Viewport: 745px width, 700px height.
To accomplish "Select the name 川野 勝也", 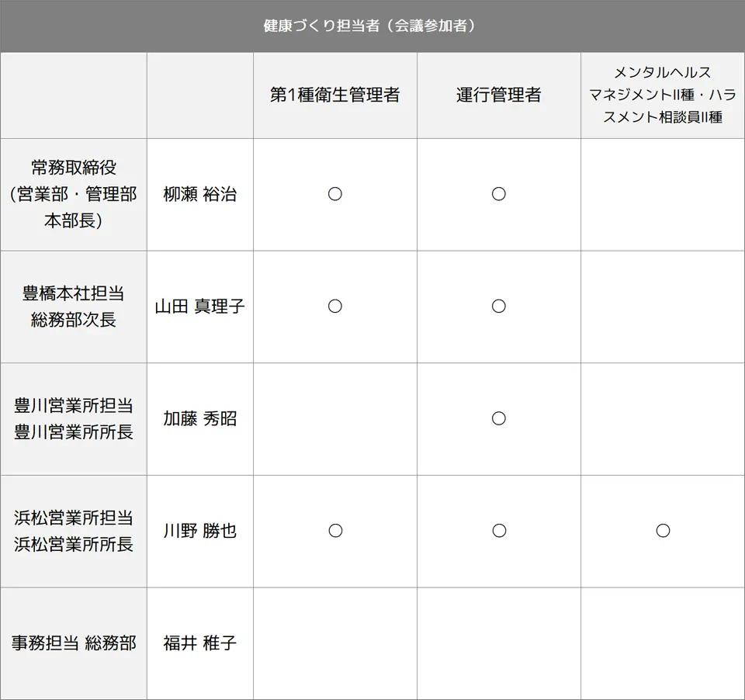I will point(200,531).
